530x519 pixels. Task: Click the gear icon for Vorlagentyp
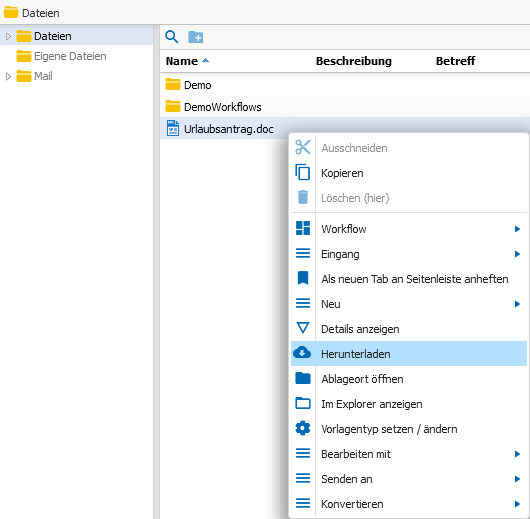coord(303,428)
